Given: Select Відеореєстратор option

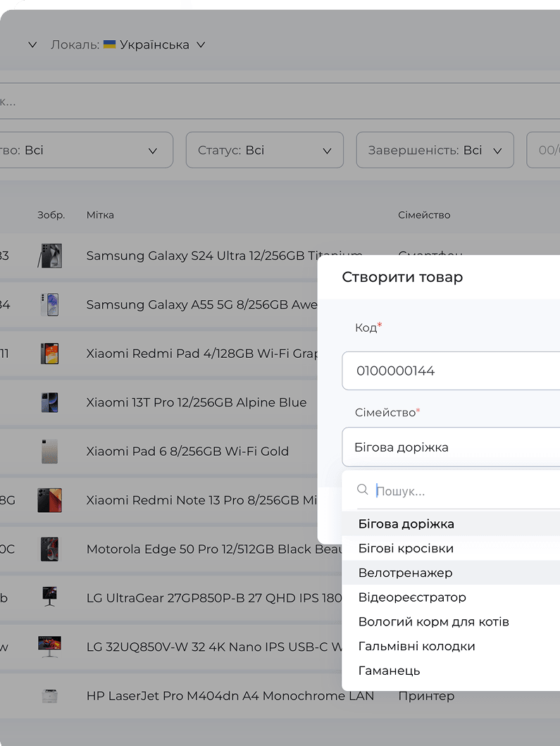Looking at the screenshot, I should tap(451, 597).
